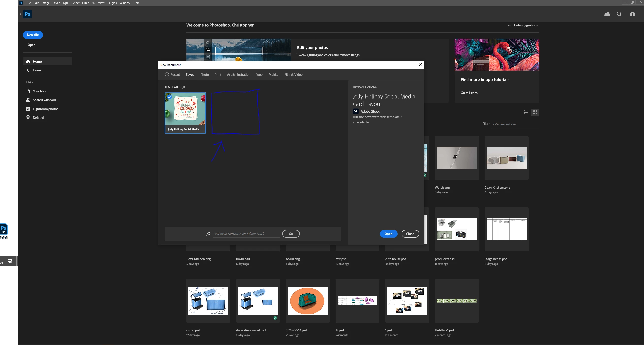This screenshot has height=345, width=644.
Task: Switch to list view icon
Action: click(x=526, y=112)
